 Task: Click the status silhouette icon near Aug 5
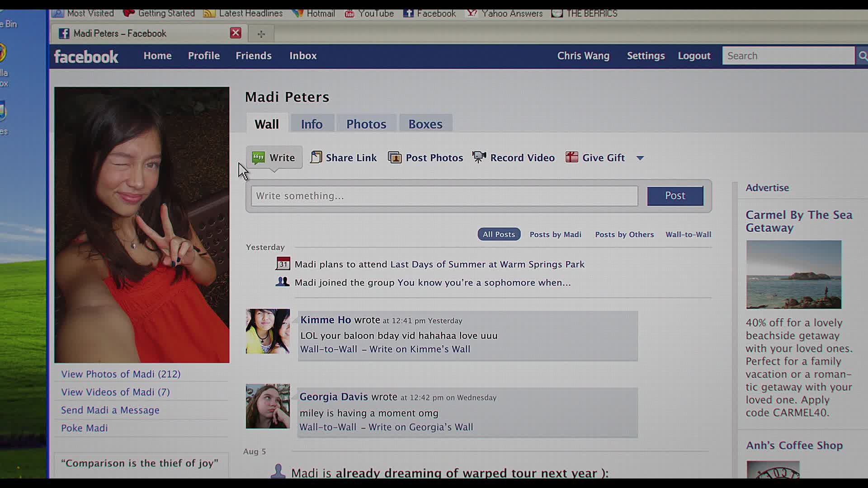278,471
